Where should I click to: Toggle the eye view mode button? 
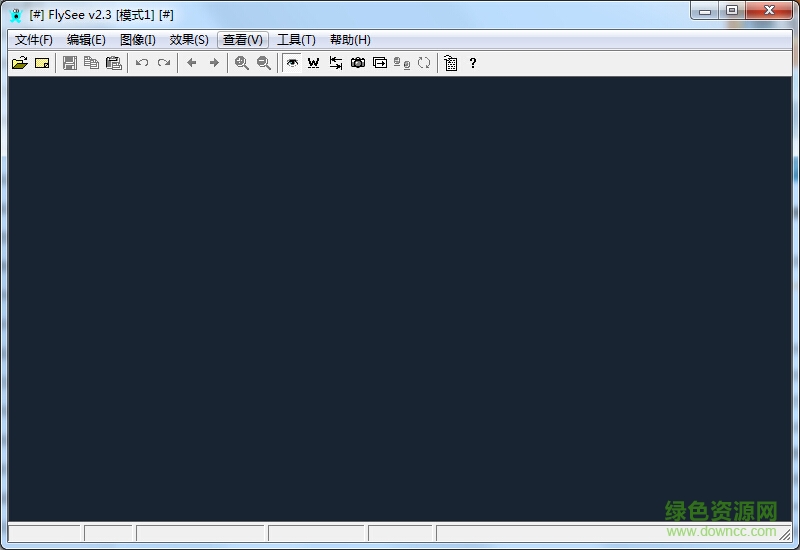292,63
